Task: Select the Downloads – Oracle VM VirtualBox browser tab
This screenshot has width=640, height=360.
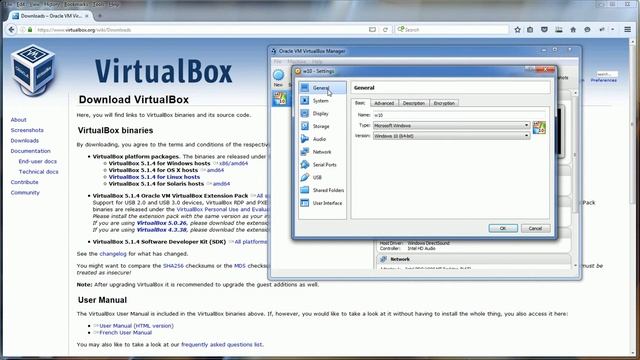Action: pos(51,16)
